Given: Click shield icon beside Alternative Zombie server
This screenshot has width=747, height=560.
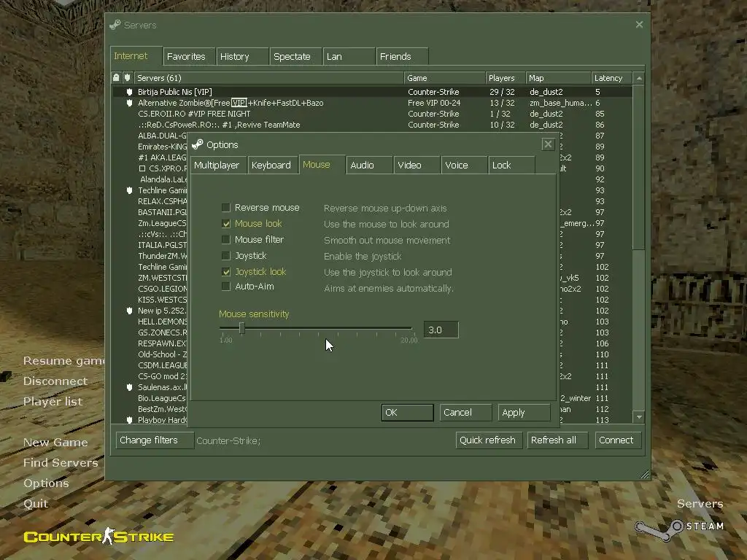Looking at the screenshot, I should tap(129, 103).
